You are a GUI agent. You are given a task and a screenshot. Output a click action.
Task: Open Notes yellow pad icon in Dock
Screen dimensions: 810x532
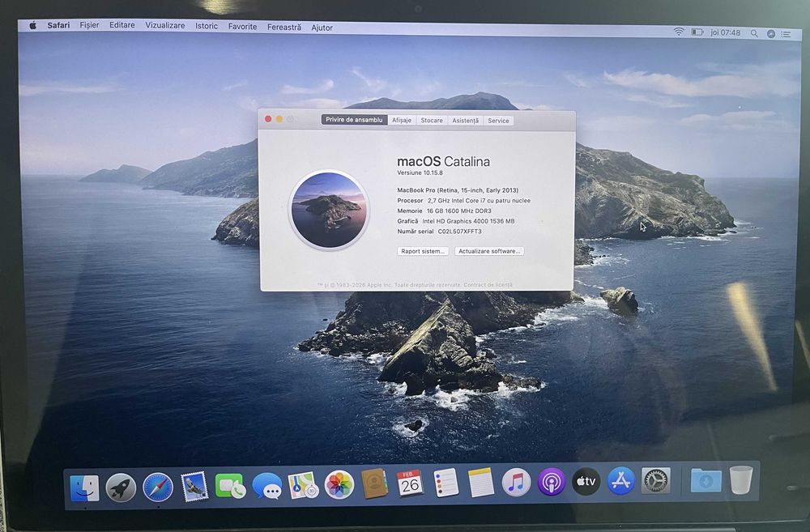coord(481,483)
